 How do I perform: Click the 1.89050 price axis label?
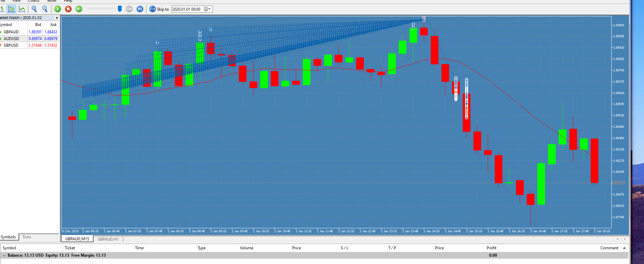(x=619, y=25)
